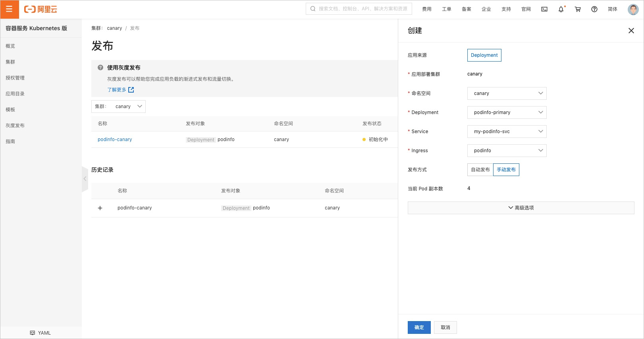The image size is (644, 339).
Task: Open the help question mark icon
Action: 594,9
